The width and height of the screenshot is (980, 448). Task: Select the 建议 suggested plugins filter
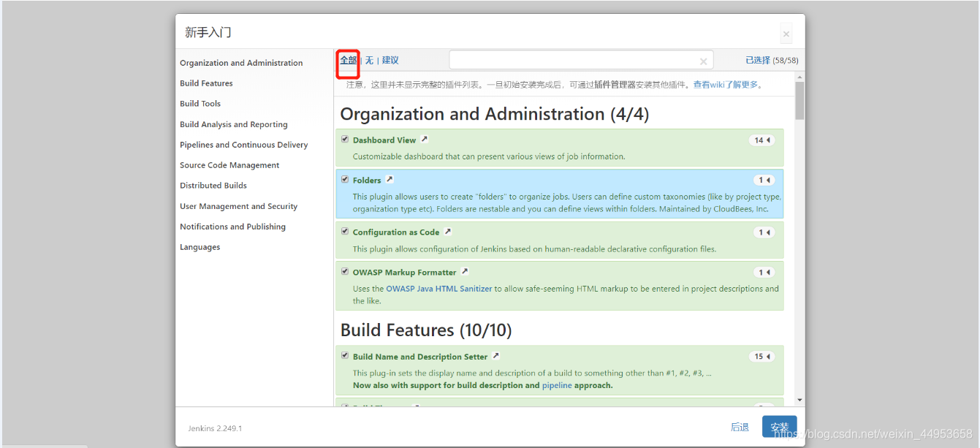coord(390,61)
